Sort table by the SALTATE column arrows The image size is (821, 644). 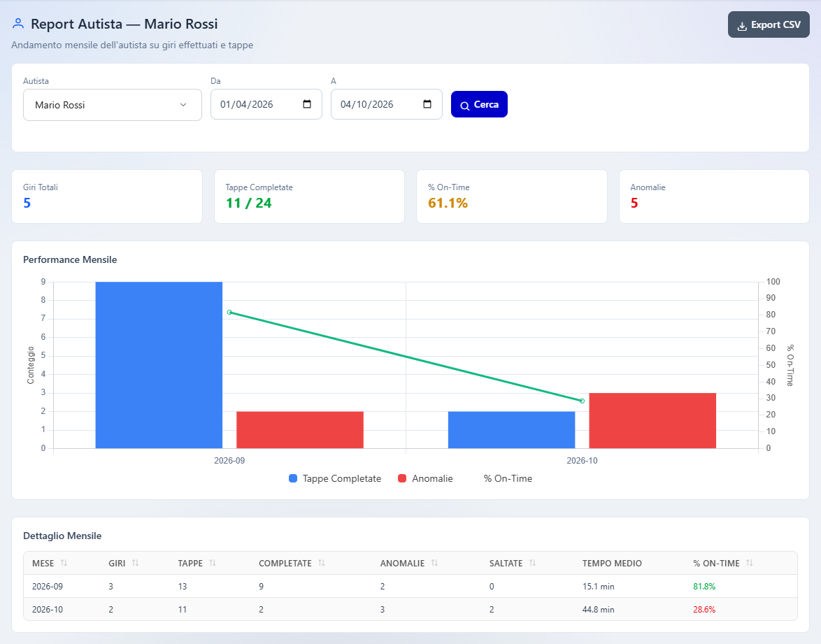pyautogui.click(x=532, y=563)
